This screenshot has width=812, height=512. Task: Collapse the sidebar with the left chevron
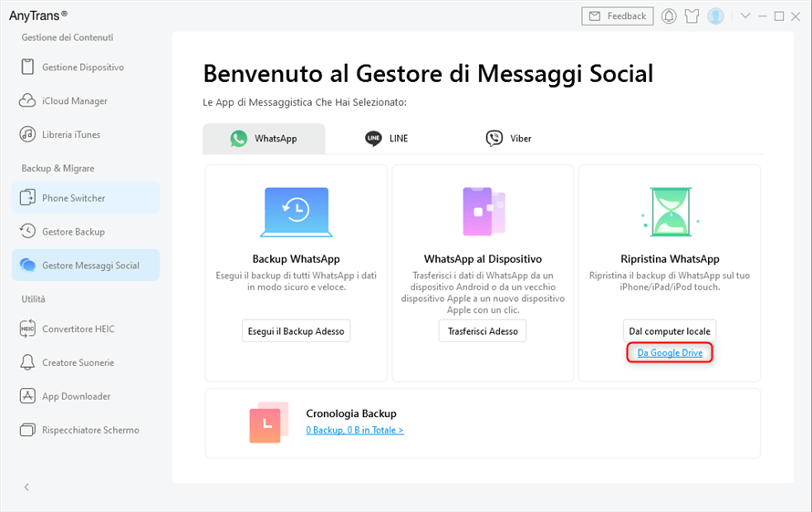(26, 487)
